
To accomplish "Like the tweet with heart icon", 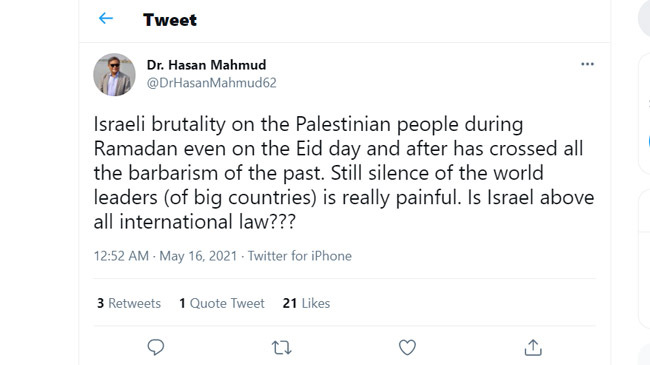I will [x=407, y=348].
